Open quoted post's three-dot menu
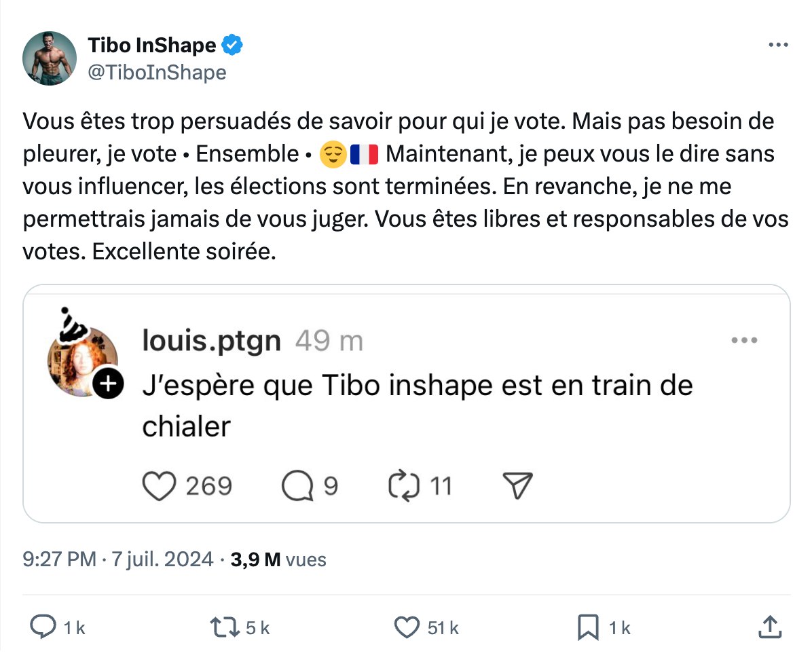 click(744, 341)
